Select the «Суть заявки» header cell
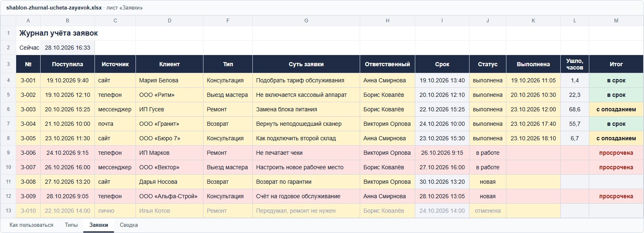This screenshot has height=233, width=644. click(306, 64)
